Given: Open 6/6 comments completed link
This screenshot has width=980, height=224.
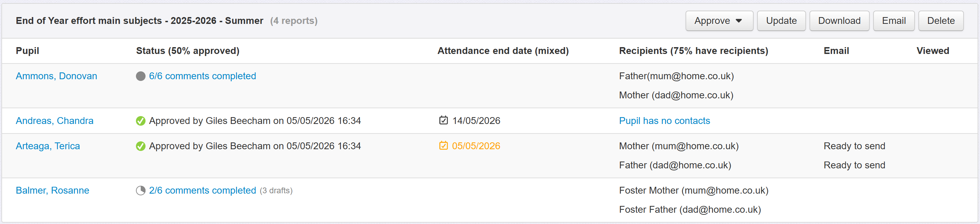Looking at the screenshot, I should point(202,76).
